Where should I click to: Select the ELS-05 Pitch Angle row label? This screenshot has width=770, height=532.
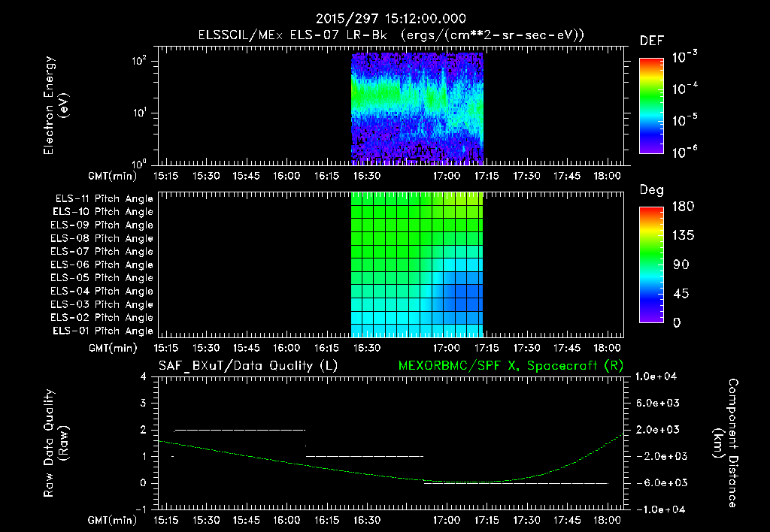(102, 278)
